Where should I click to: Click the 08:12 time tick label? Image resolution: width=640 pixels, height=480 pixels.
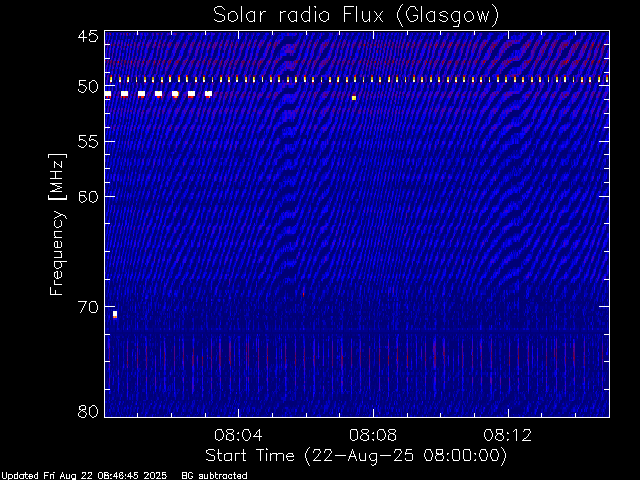coord(508,435)
